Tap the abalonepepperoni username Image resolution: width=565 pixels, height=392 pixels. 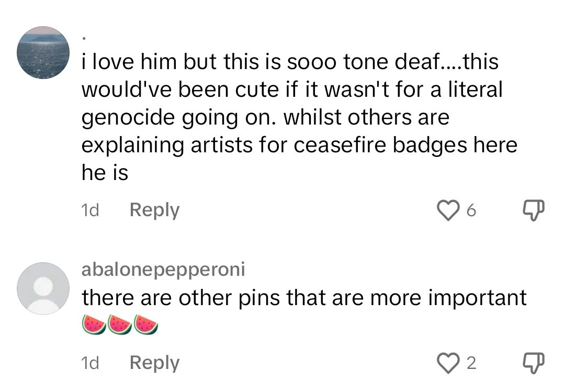163,270
